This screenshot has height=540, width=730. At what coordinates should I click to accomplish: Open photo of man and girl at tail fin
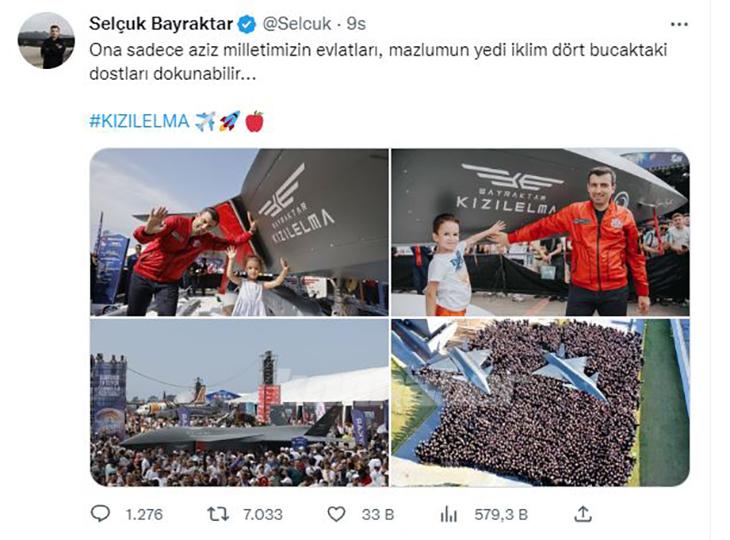(239, 232)
